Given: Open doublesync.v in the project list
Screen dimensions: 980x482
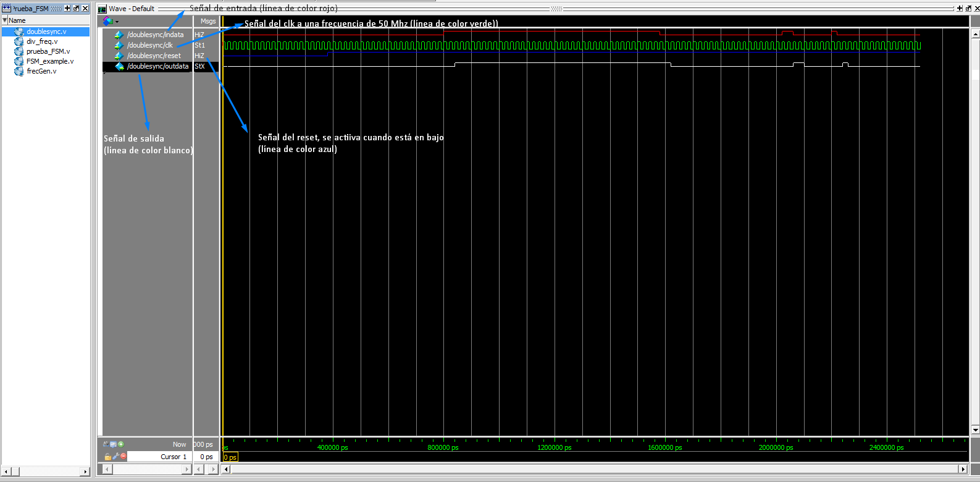Looking at the screenshot, I should click(46, 32).
